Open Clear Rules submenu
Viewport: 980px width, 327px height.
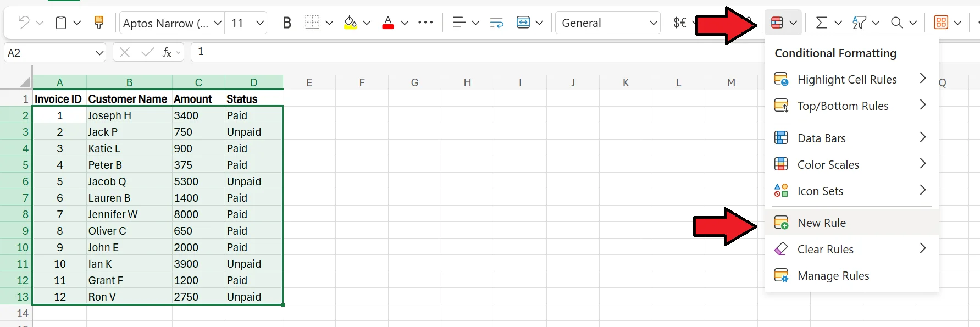[851, 249]
